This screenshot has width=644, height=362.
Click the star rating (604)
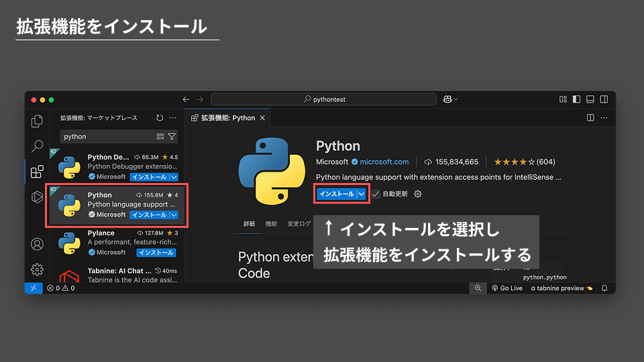[525, 162]
